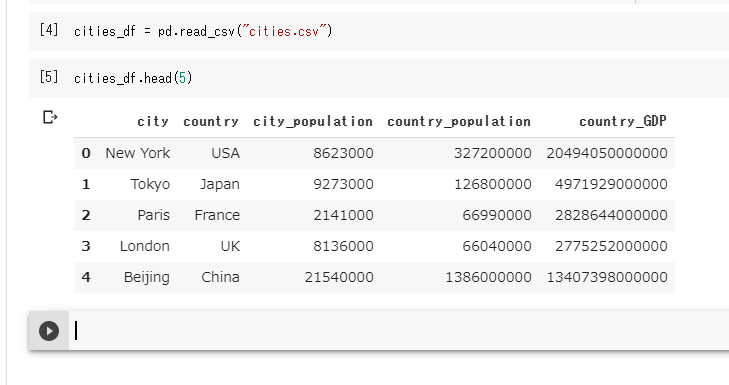Click row index 3
Screen dimensions: 729x385
tap(86, 246)
